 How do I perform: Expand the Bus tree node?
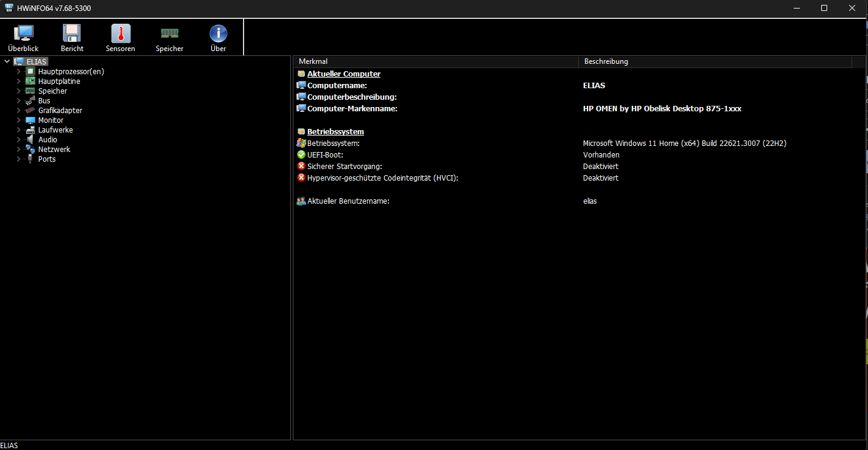coord(18,100)
